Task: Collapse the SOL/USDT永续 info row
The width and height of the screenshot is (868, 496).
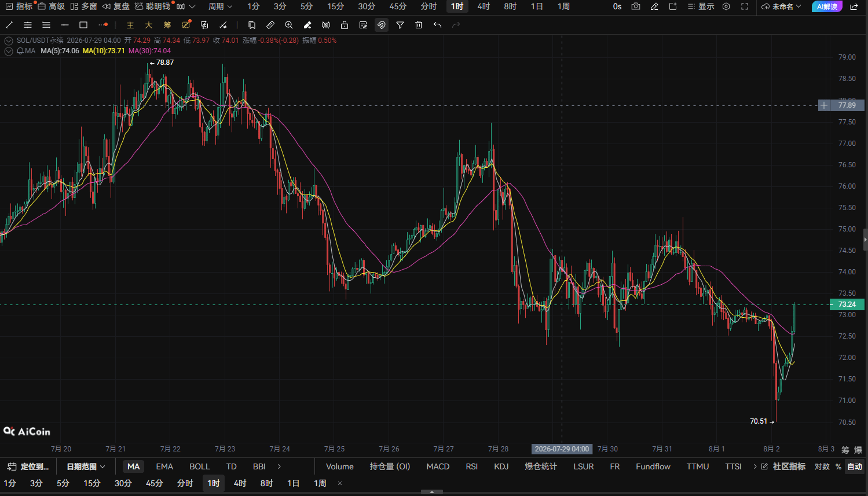Action: coord(8,41)
